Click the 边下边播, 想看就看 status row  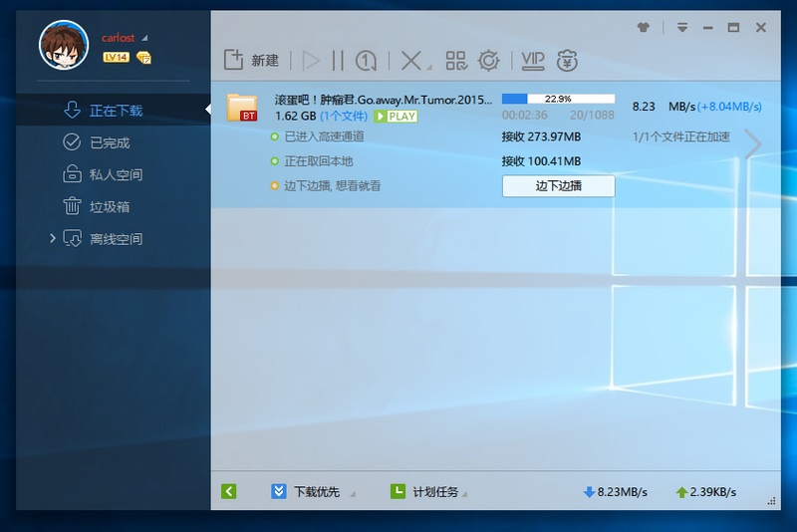pyautogui.click(x=326, y=186)
